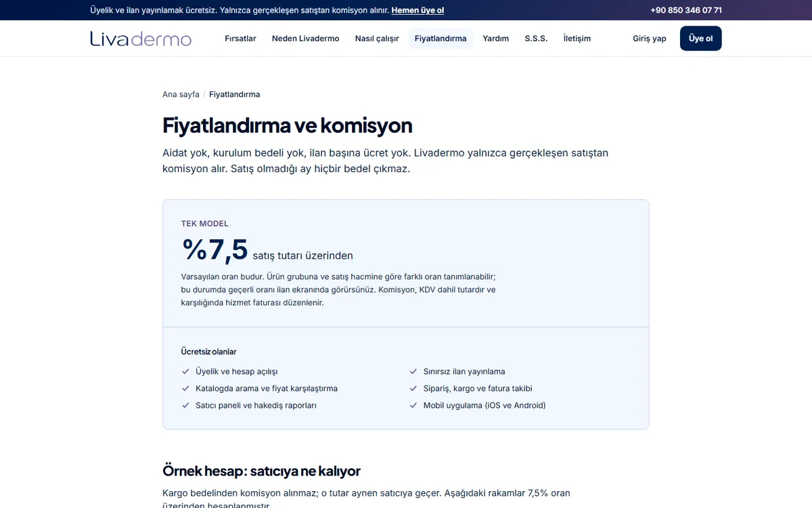Click checkmark beside Katalogda arama ve fiyat karşılaştırma
This screenshot has height=508, width=812.
point(185,388)
